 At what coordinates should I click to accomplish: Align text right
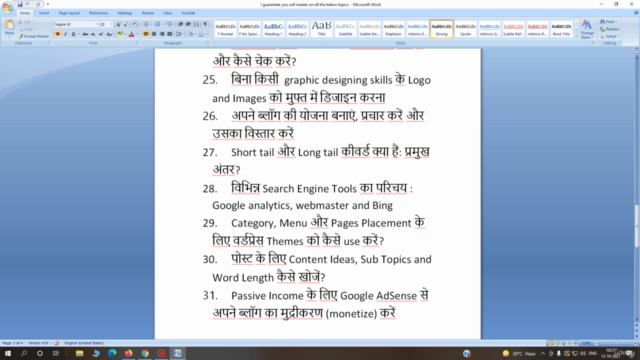[162, 34]
